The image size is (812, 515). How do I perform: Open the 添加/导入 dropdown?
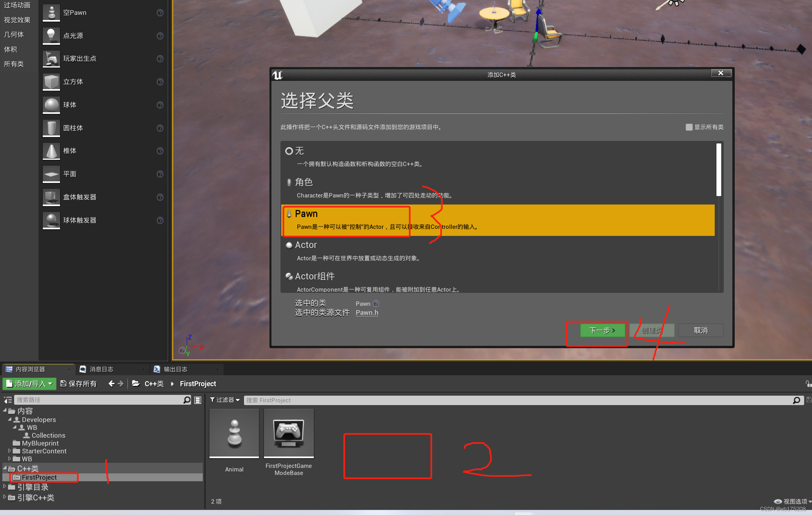click(x=29, y=384)
